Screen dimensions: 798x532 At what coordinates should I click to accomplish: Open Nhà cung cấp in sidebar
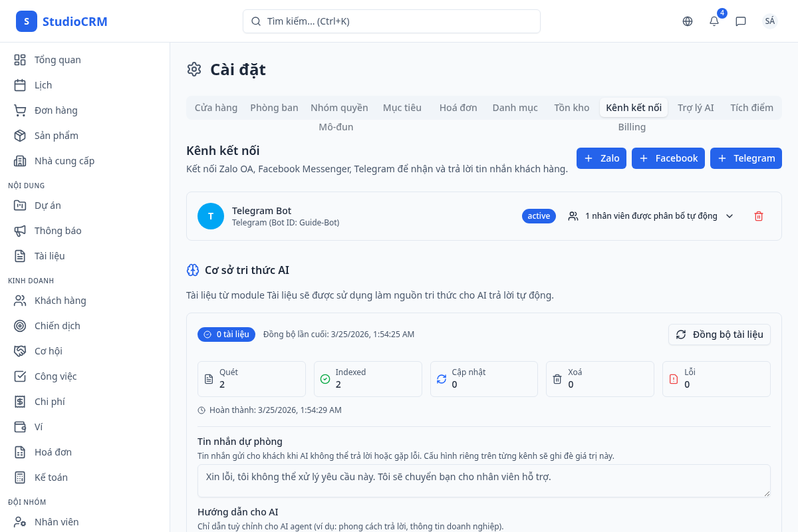coord(64,161)
